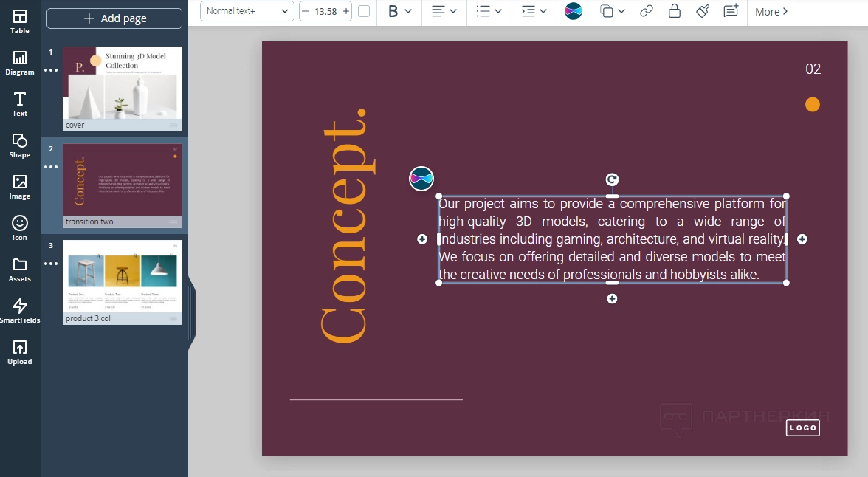Decrease font size with minus button

306,11
